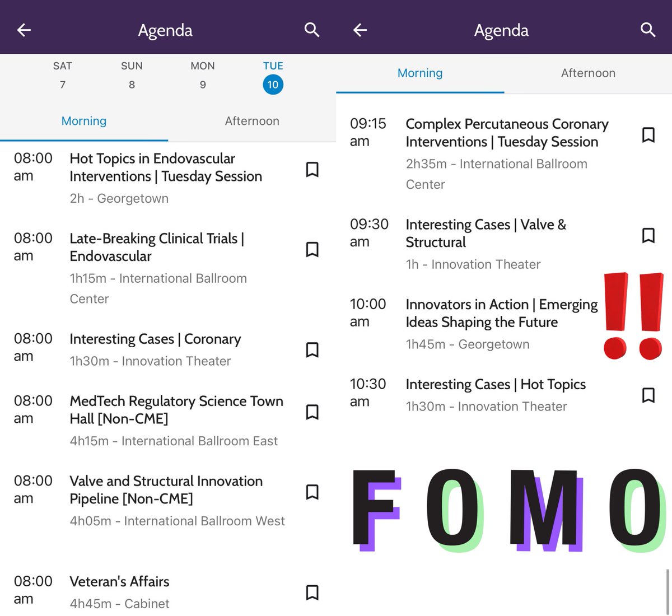Viewport: 672px width, 616px height.
Task: Toggle bookmark on Valve and Structural Innovation Pipeline
Action: point(312,492)
